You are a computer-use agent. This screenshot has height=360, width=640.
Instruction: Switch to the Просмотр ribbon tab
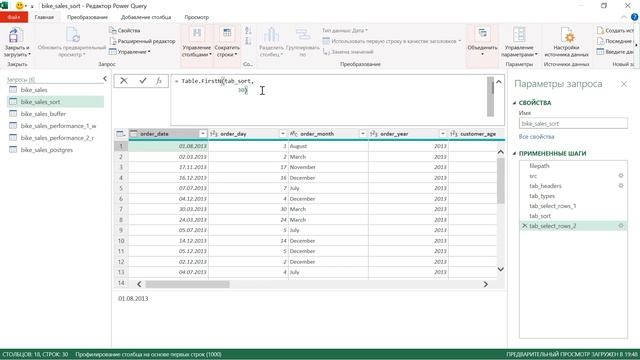(x=196, y=17)
